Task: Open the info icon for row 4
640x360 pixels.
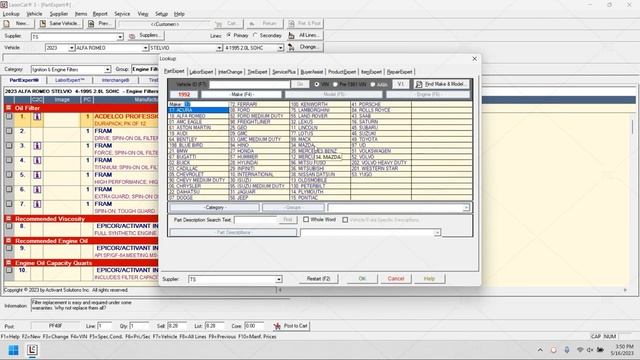Action: (x=37, y=160)
